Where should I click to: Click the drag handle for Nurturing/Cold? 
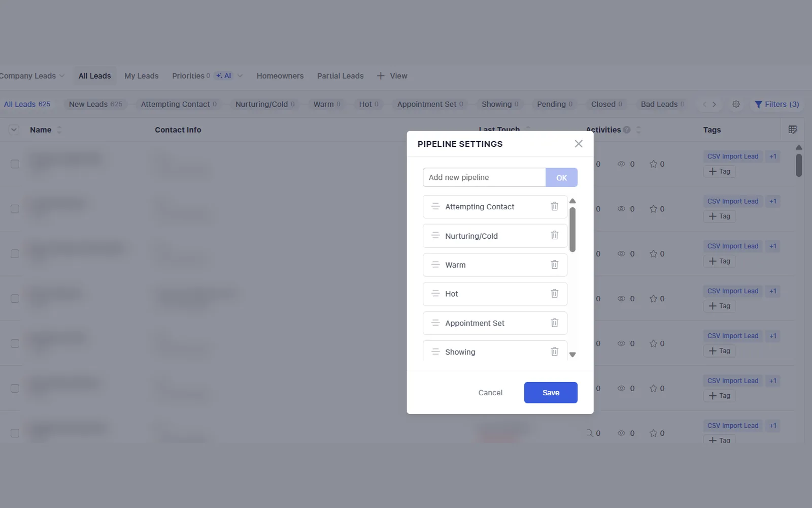435,235
